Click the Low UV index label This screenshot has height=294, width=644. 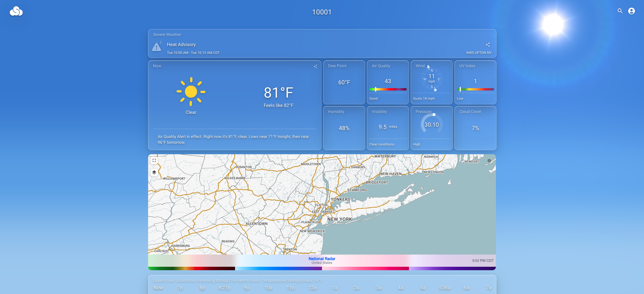[x=460, y=99]
